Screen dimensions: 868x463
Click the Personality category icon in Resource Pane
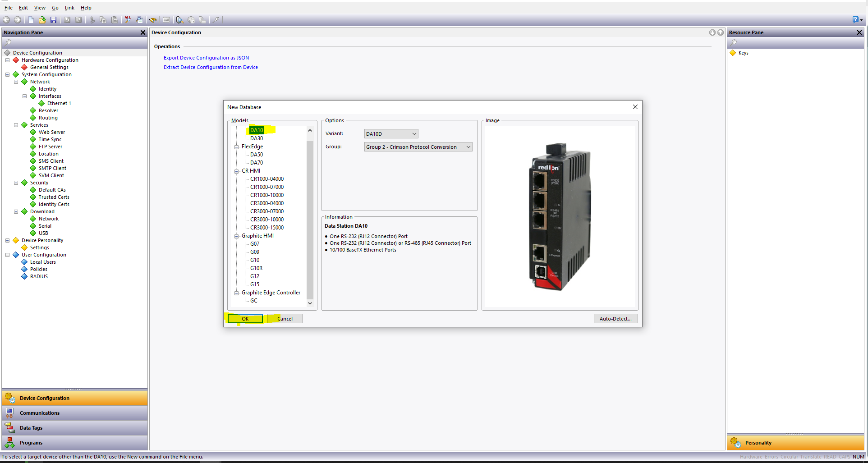735,443
